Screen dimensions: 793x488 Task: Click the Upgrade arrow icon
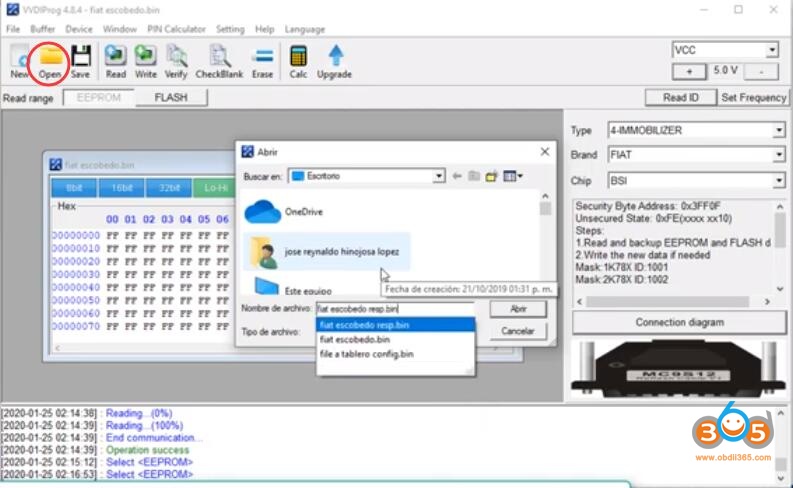(x=334, y=61)
